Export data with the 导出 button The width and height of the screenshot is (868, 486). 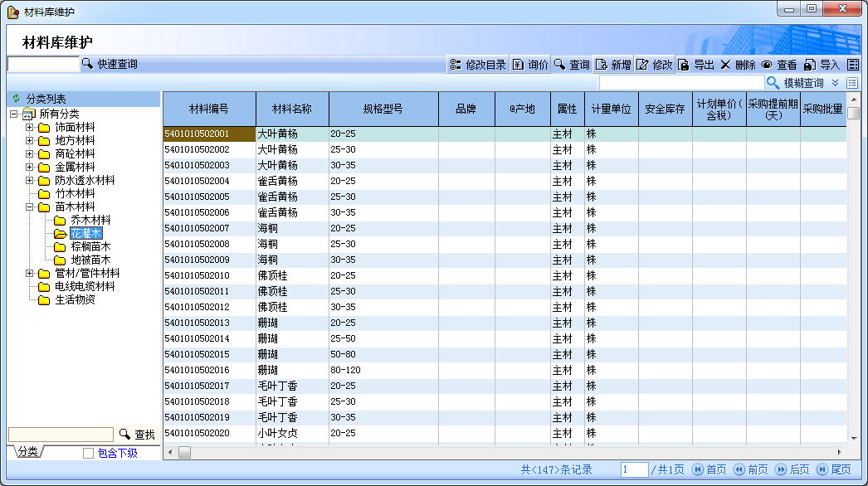695,65
